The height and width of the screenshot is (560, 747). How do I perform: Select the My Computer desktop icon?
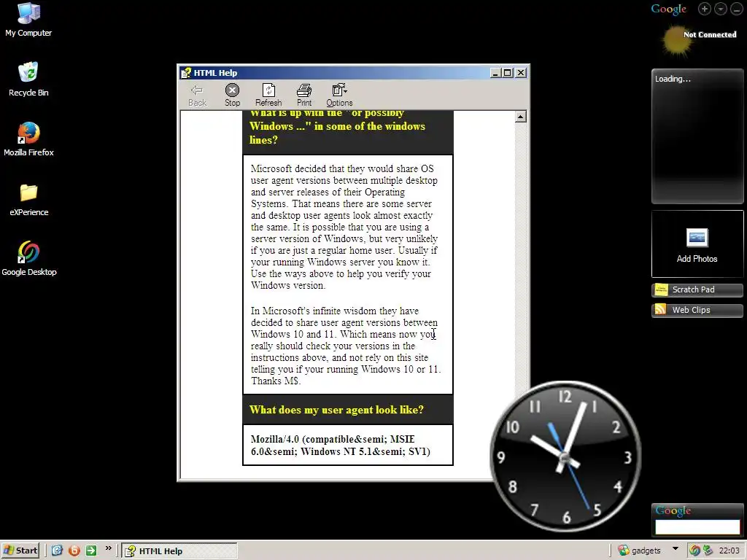28,20
